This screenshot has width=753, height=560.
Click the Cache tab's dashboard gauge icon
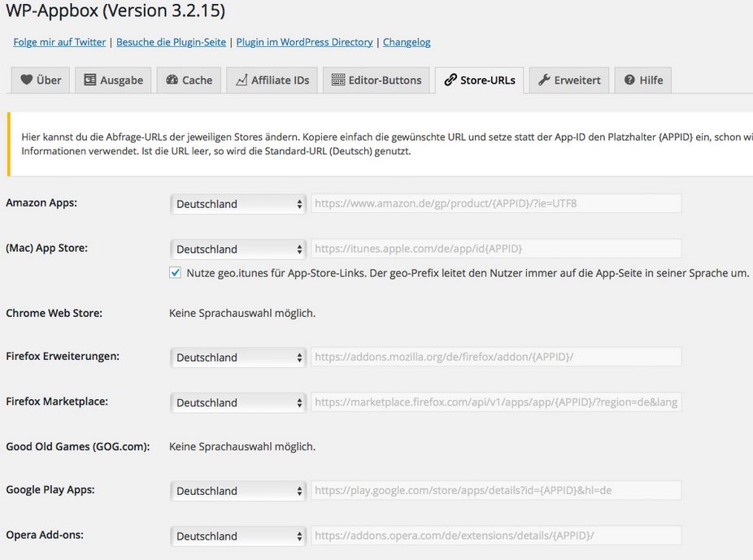click(x=172, y=80)
